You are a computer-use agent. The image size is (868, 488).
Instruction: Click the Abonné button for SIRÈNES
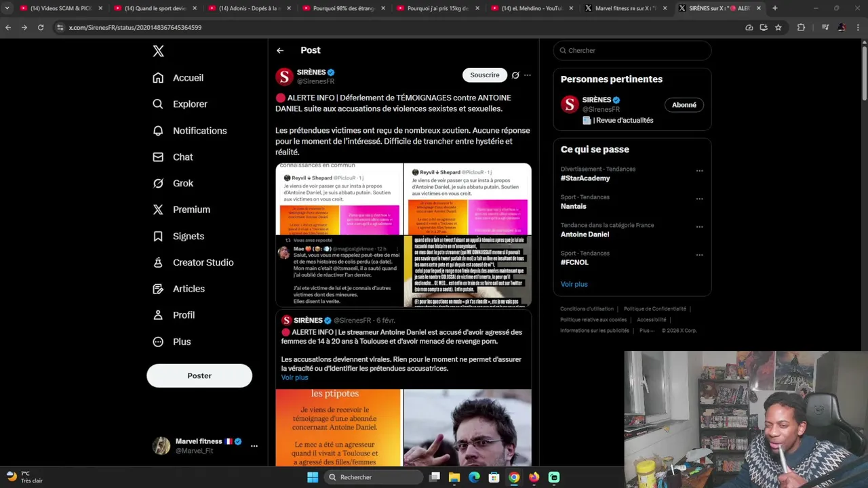click(x=684, y=105)
